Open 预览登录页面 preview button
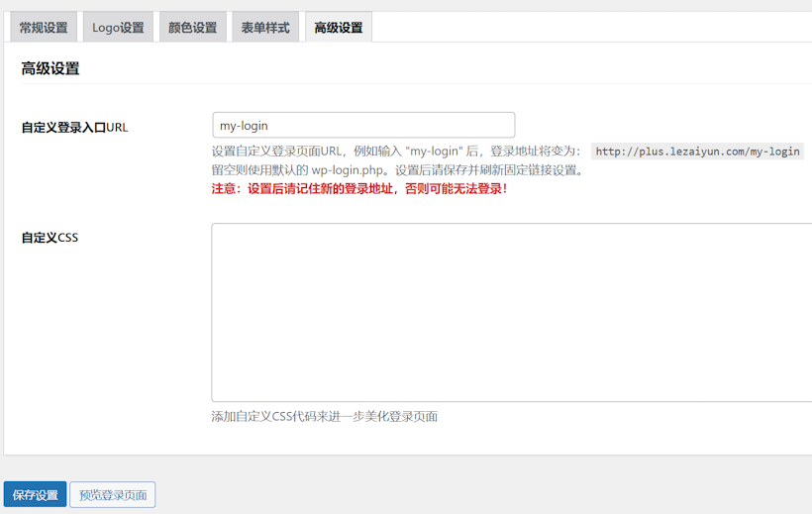The image size is (812, 514). (112, 495)
